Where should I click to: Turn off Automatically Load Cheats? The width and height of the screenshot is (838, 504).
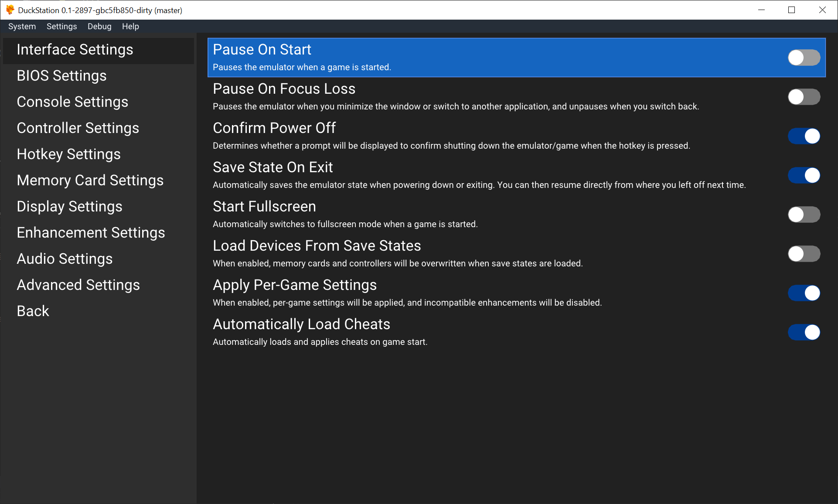point(804,332)
